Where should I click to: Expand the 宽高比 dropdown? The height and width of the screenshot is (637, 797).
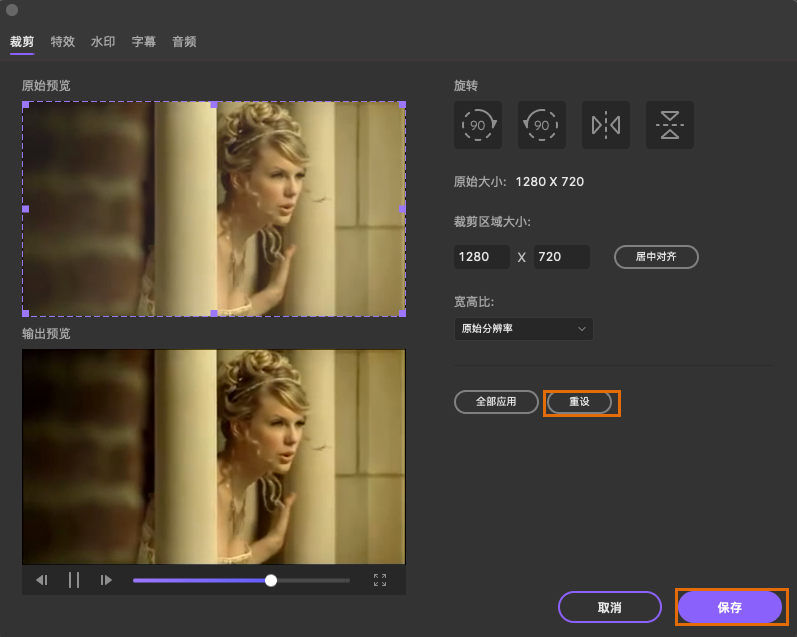pos(524,329)
